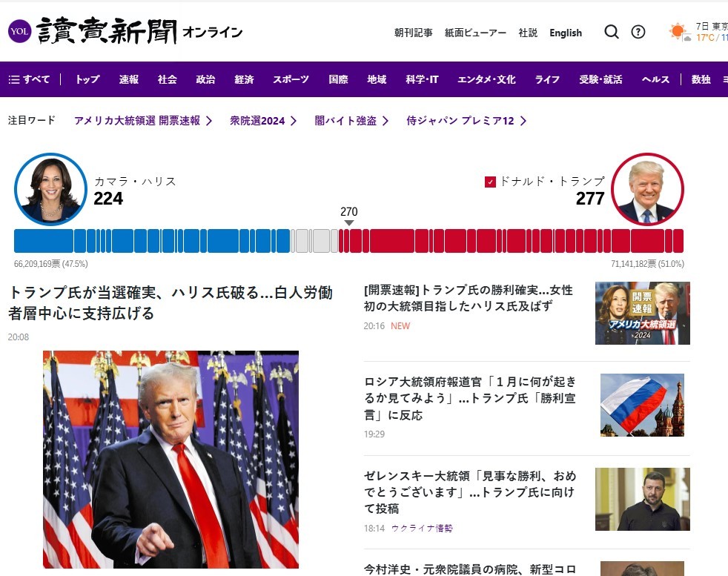The image size is (728, 576).
Task: Click Trump electoral count 277
Action: pyautogui.click(x=590, y=199)
